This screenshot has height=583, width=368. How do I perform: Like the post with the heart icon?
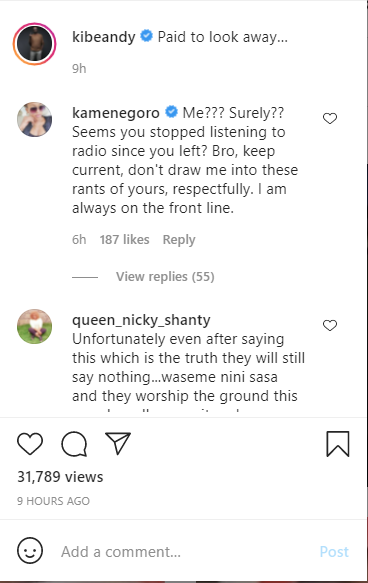(x=30, y=444)
